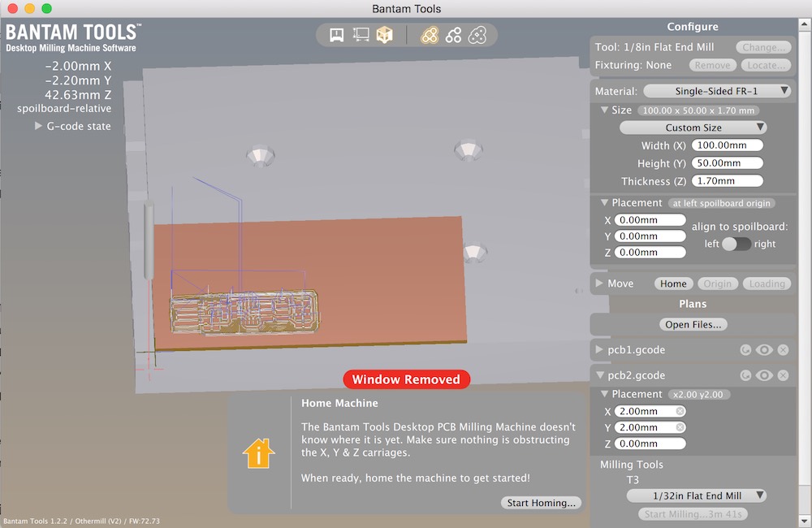This screenshot has width=812, height=528.
Task: Click the milled PCB toolpath in the 3D view
Action: [244, 311]
